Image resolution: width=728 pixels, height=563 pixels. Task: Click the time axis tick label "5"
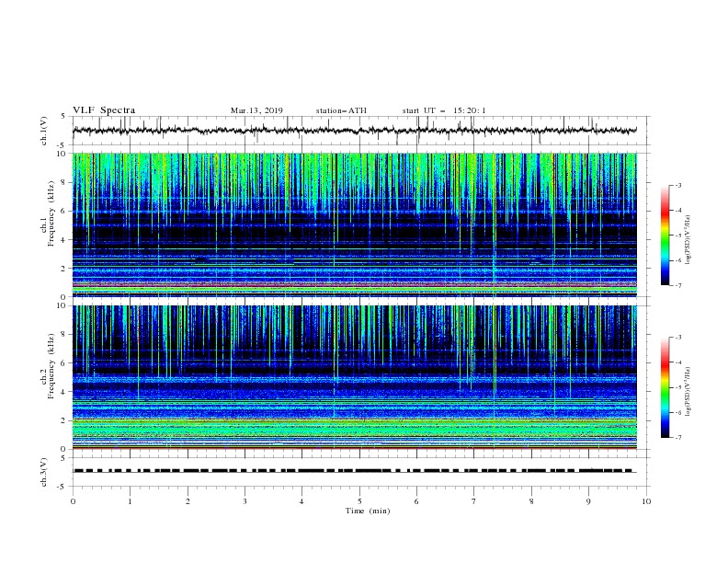coord(359,501)
